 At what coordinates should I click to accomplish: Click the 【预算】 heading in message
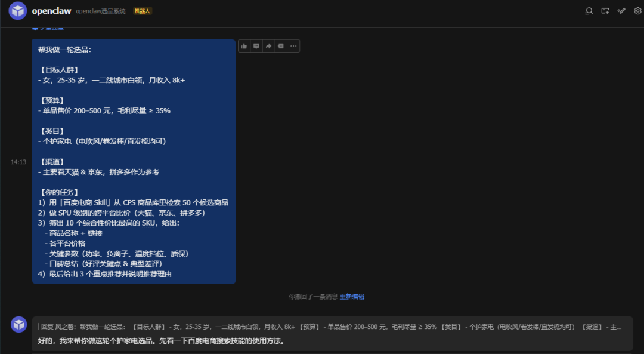click(52, 101)
